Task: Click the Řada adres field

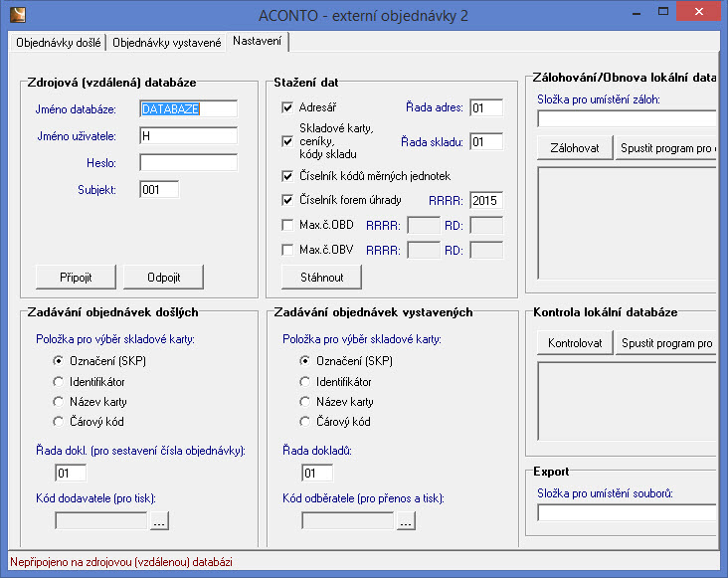Action: click(486, 108)
